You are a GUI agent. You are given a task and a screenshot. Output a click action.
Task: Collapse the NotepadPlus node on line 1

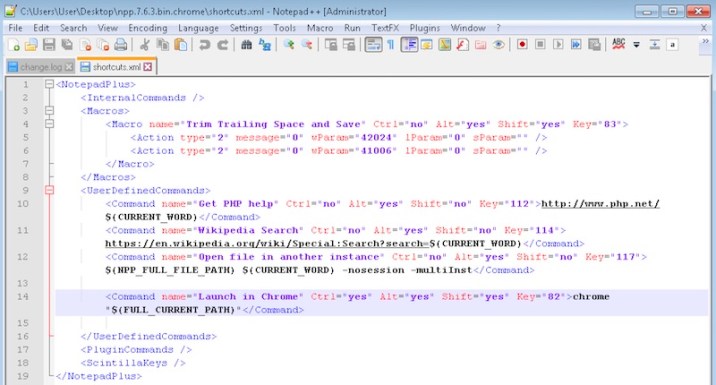tap(49, 84)
